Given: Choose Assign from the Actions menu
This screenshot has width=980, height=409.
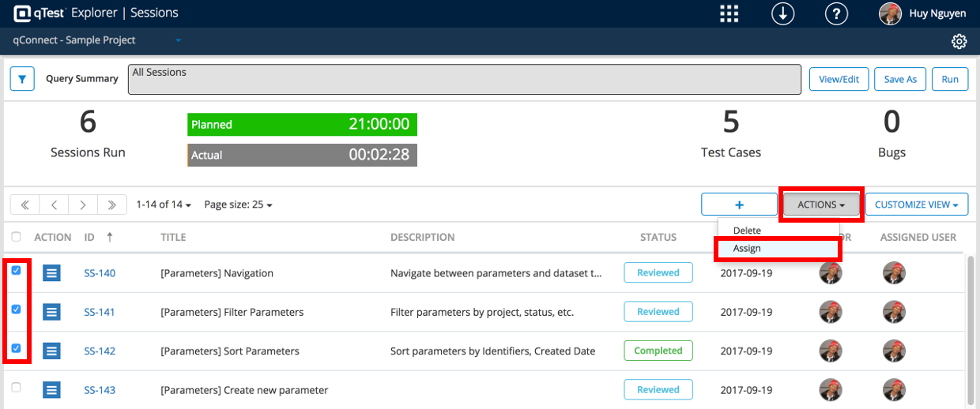Looking at the screenshot, I should pyautogui.click(x=747, y=249).
